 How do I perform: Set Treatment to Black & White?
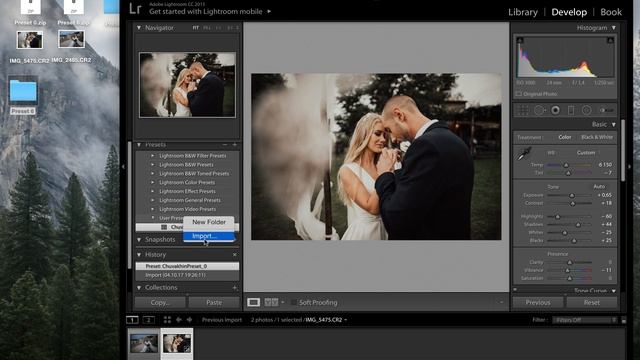pyautogui.click(x=597, y=137)
